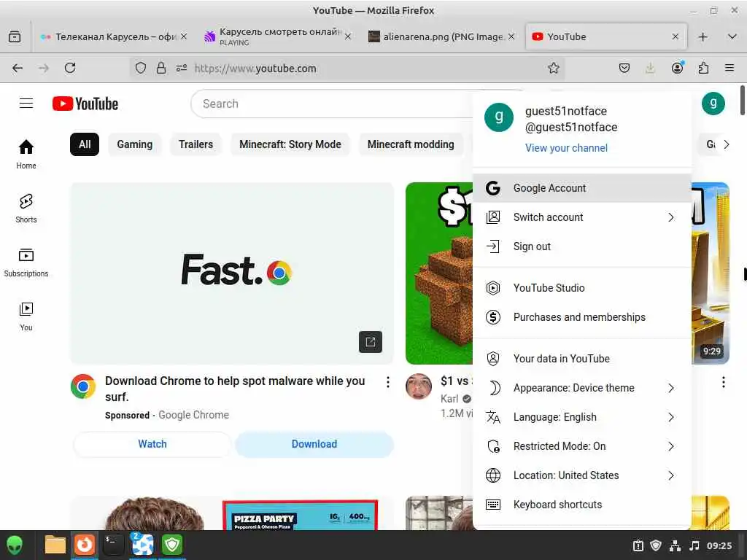Click the Watch button on the ad
Viewport: 747px width, 560px height.
coord(152,444)
